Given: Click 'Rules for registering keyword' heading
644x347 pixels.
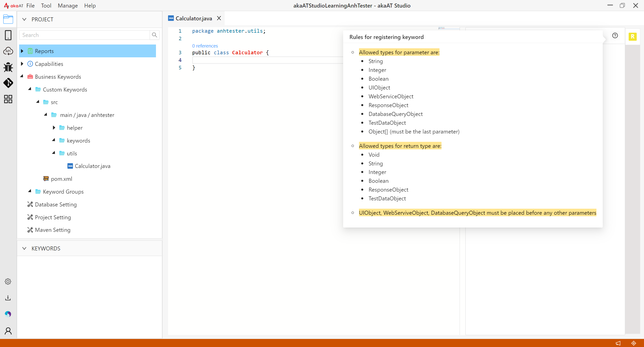Looking at the screenshot, I should coord(386,37).
